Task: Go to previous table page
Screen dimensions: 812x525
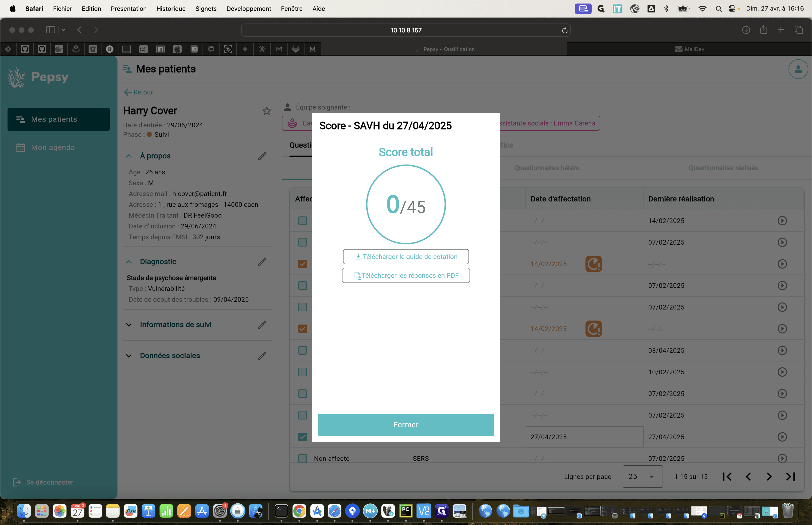Action: coord(748,476)
